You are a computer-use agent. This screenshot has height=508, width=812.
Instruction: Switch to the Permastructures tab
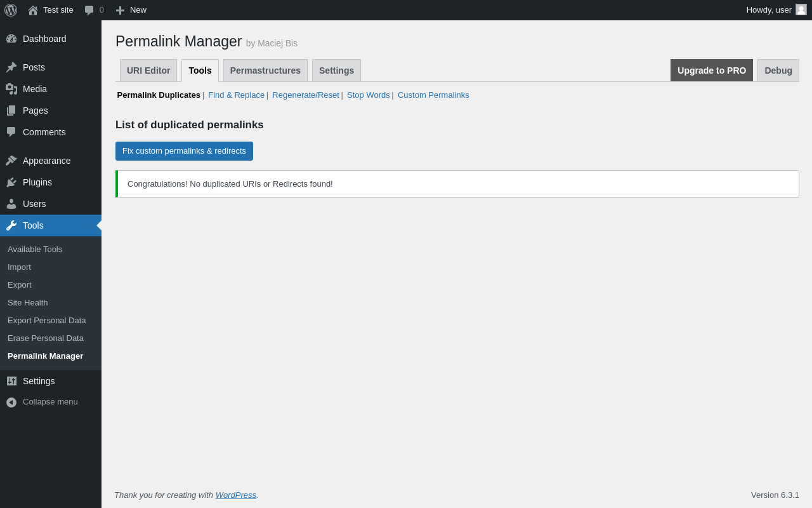pos(265,70)
